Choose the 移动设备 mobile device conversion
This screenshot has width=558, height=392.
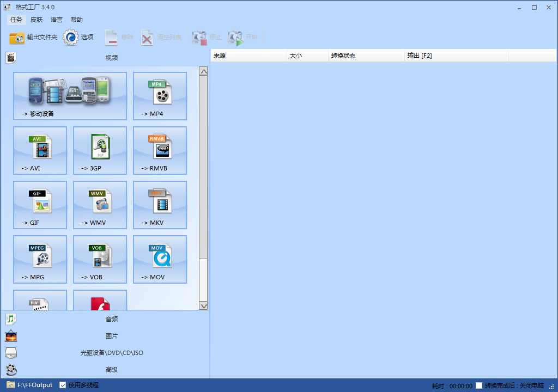tap(70, 96)
